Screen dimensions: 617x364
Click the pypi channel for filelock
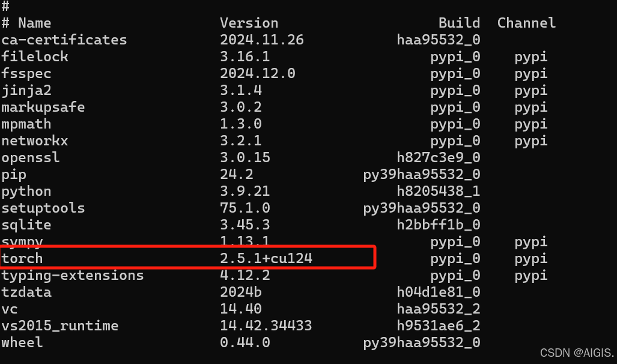click(530, 57)
